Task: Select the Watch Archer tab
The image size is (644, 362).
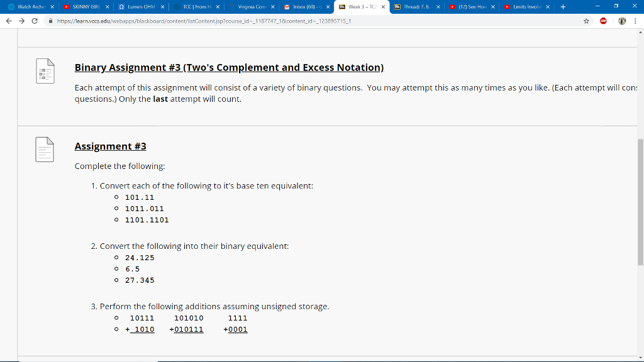Action: [28, 8]
